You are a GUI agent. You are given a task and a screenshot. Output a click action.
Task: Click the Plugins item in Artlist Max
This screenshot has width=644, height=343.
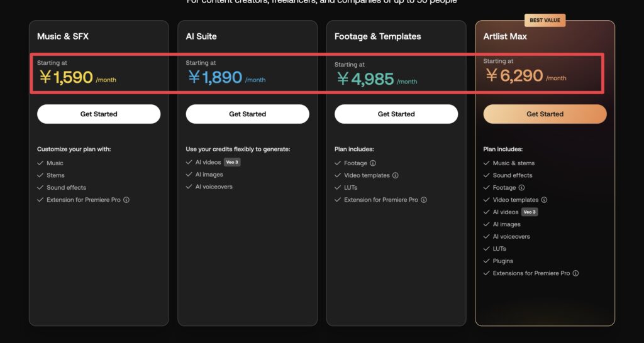(x=502, y=261)
